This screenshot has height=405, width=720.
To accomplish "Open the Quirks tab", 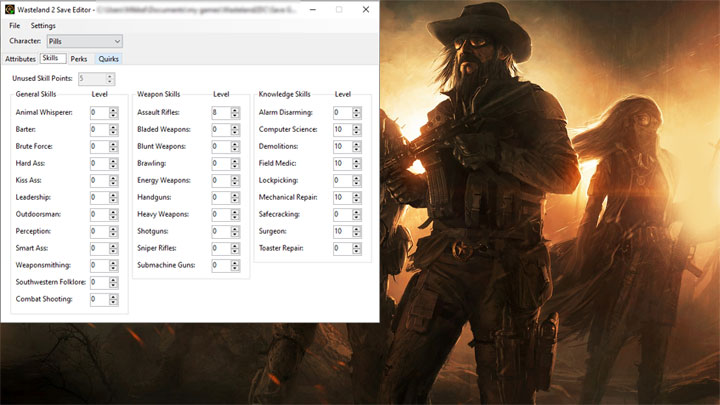I will tap(109, 59).
